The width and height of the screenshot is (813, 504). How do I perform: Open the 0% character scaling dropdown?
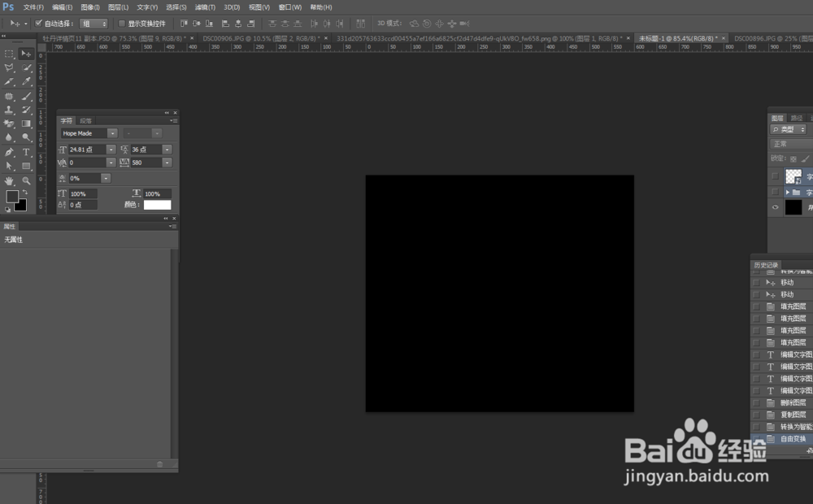tap(106, 178)
